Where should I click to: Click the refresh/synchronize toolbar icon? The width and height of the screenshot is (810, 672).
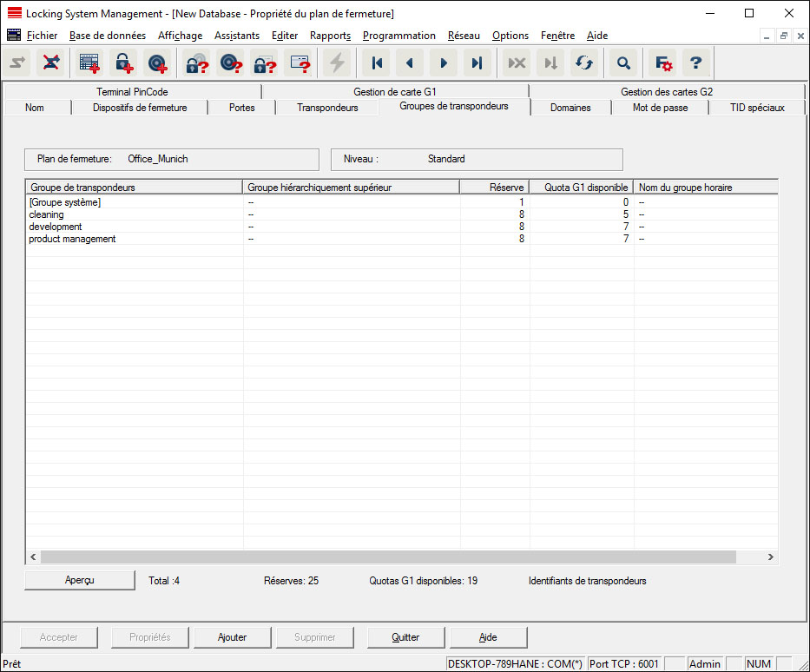(584, 63)
